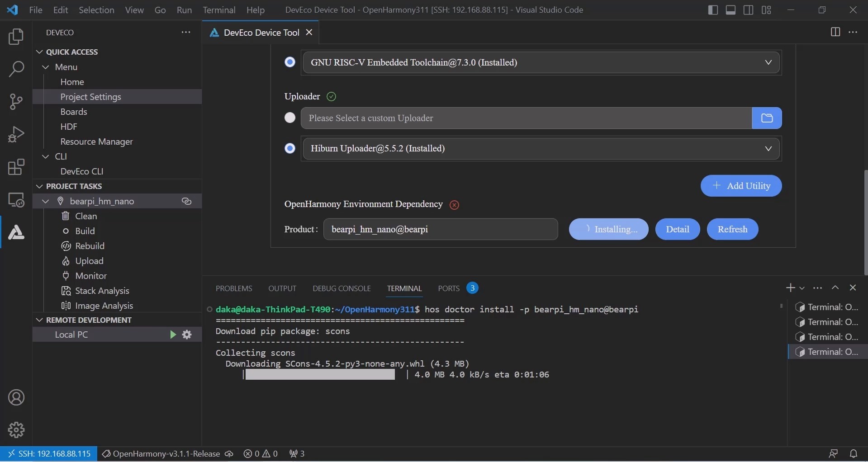Click the errors and warnings status indicator
The width and height of the screenshot is (868, 462).
point(261,453)
